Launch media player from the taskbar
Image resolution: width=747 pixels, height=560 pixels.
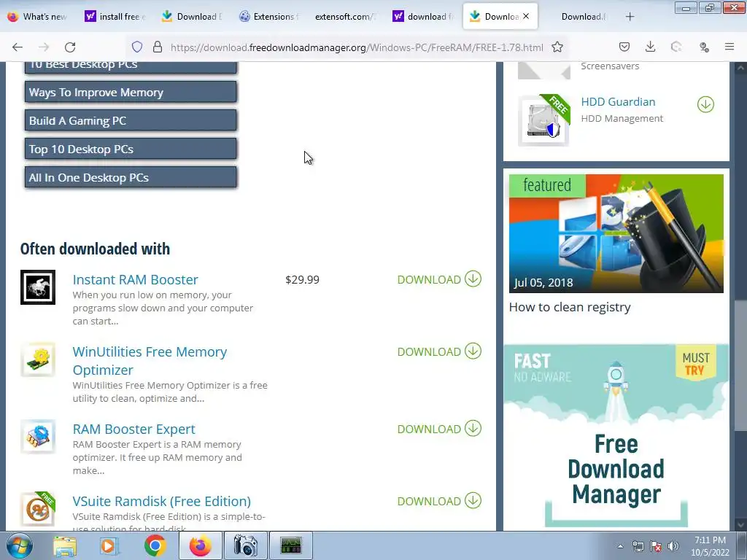(109, 545)
